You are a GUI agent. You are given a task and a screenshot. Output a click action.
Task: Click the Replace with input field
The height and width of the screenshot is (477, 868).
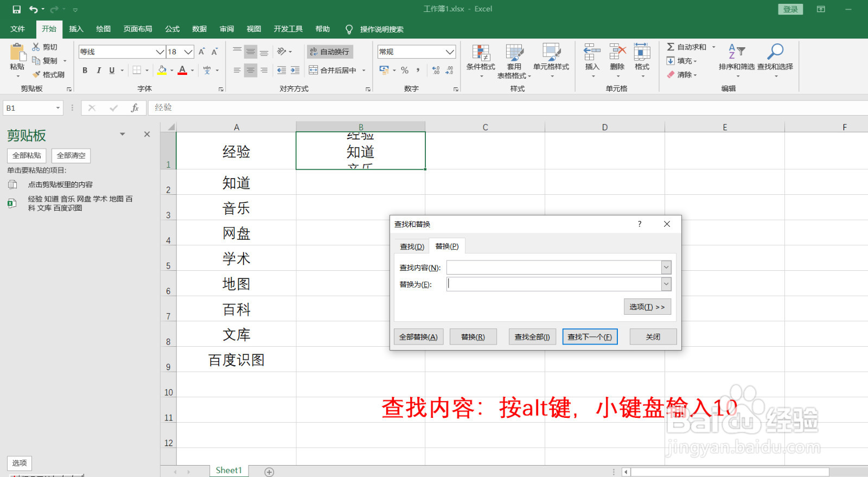tap(554, 284)
